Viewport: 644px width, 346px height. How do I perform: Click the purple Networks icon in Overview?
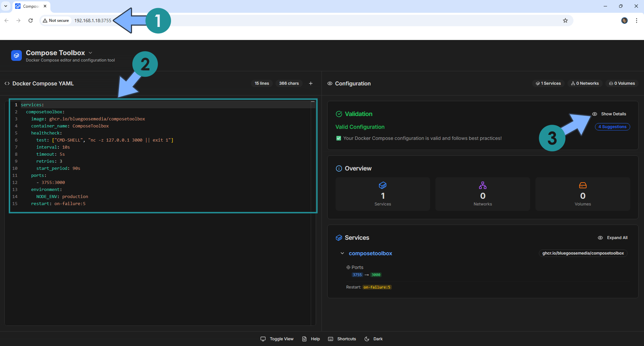point(483,185)
